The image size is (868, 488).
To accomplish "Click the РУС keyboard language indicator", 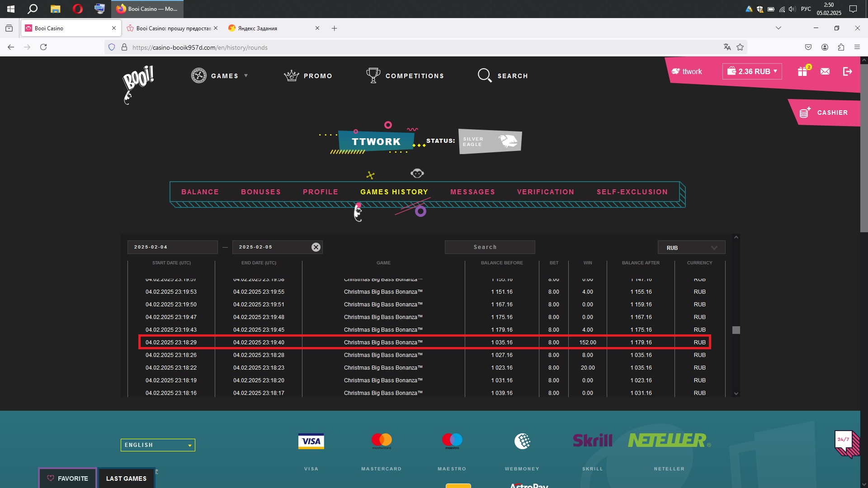I will 806,9.
